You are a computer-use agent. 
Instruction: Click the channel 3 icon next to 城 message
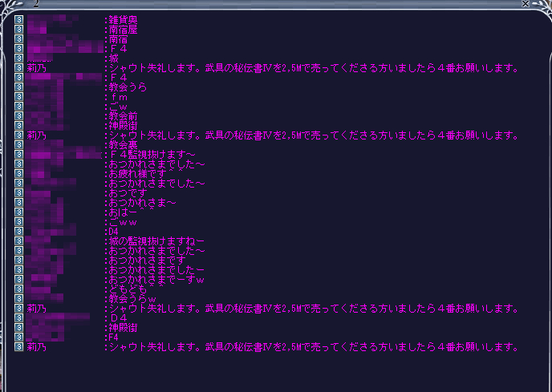[18, 59]
